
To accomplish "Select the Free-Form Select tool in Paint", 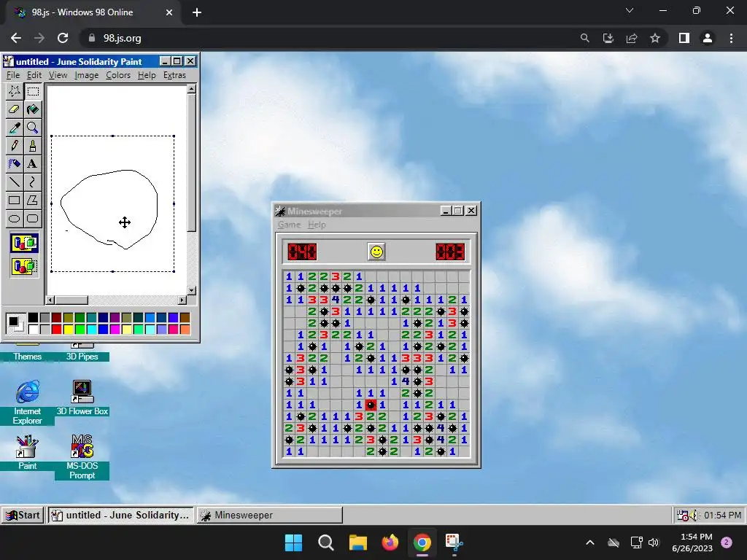I will pos(15,91).
